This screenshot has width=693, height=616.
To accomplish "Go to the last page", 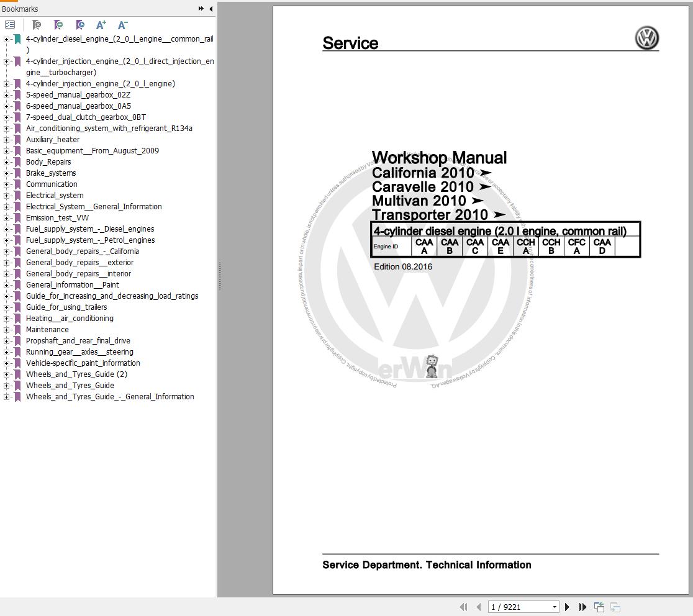I will [x=583, y=607].
